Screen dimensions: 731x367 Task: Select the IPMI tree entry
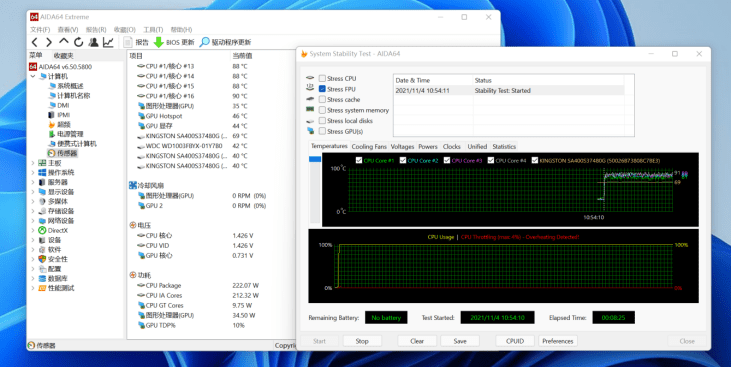click(x=59, y=115)
